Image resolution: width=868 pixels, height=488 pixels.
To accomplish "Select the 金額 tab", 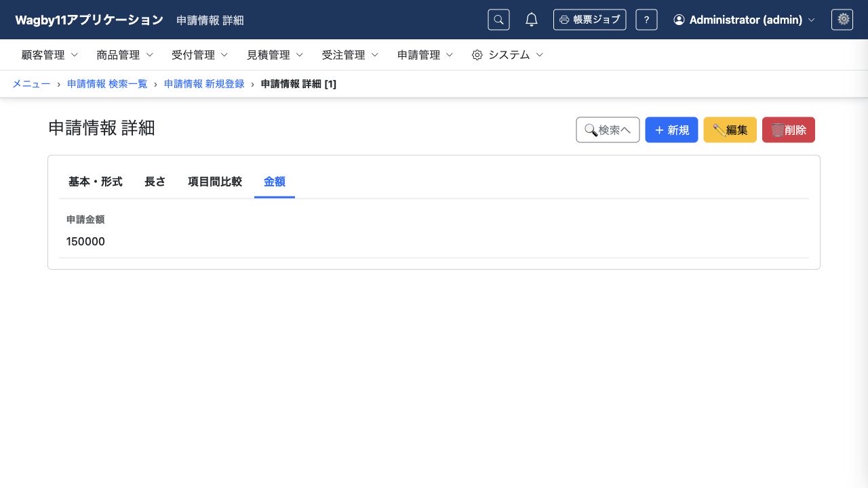I will click(275, 182).
